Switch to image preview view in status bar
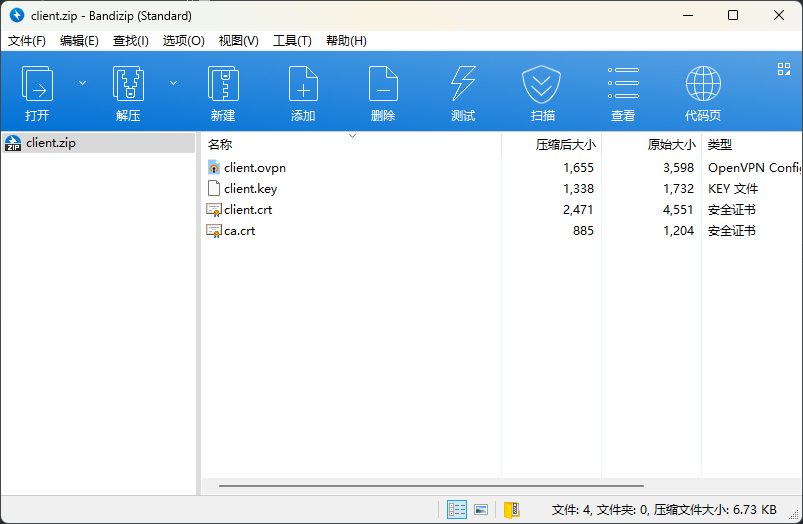Viewport: 803px width, 524px height. pyautogui.click(x=481, y=510)
